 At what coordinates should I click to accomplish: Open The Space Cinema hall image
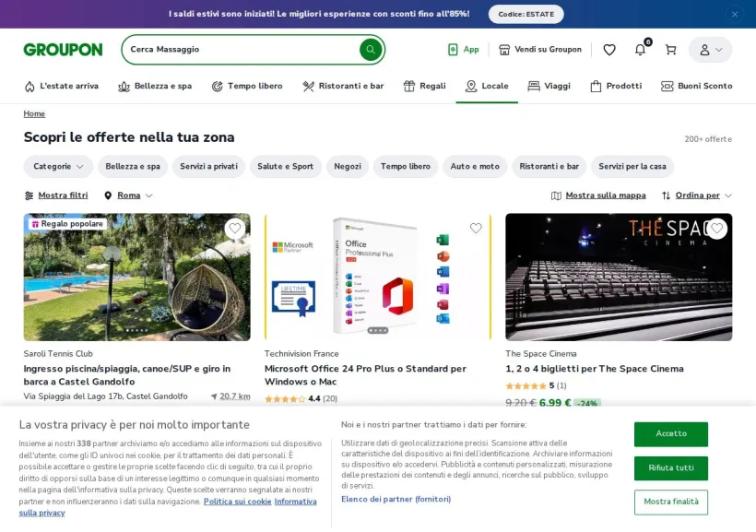619,278
